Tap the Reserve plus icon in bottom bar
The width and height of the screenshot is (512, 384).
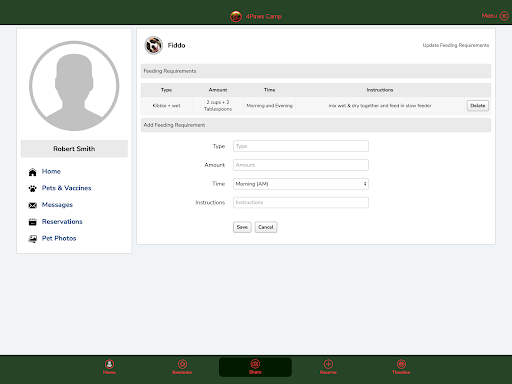(328, 364)
